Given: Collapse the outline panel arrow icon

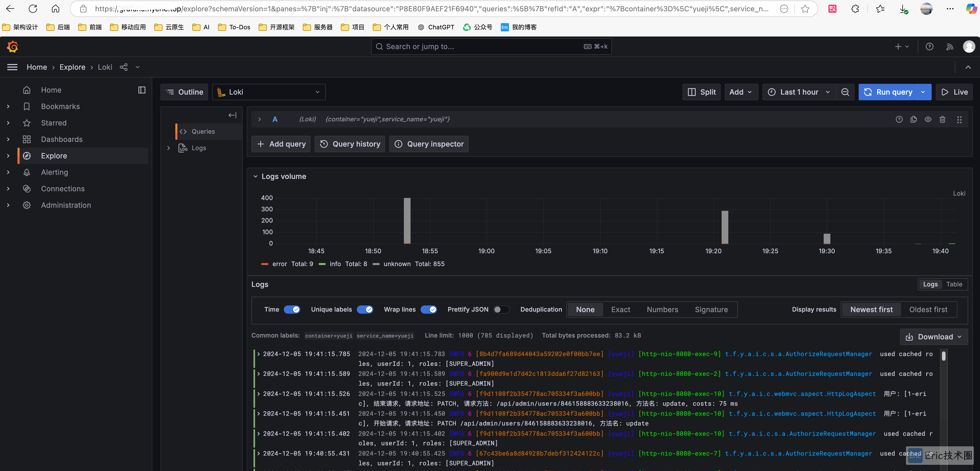Looking at the screenshot, I should (232, 115).
